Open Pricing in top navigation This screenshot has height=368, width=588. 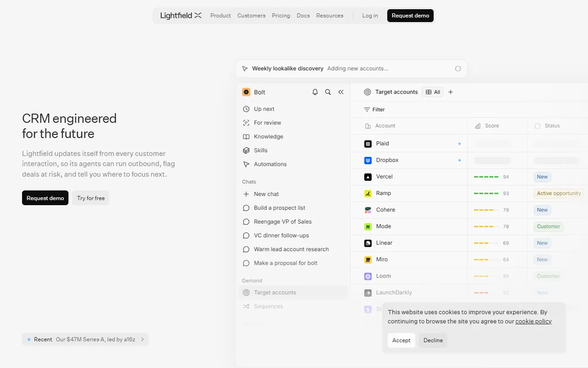[x=281, y=16]
